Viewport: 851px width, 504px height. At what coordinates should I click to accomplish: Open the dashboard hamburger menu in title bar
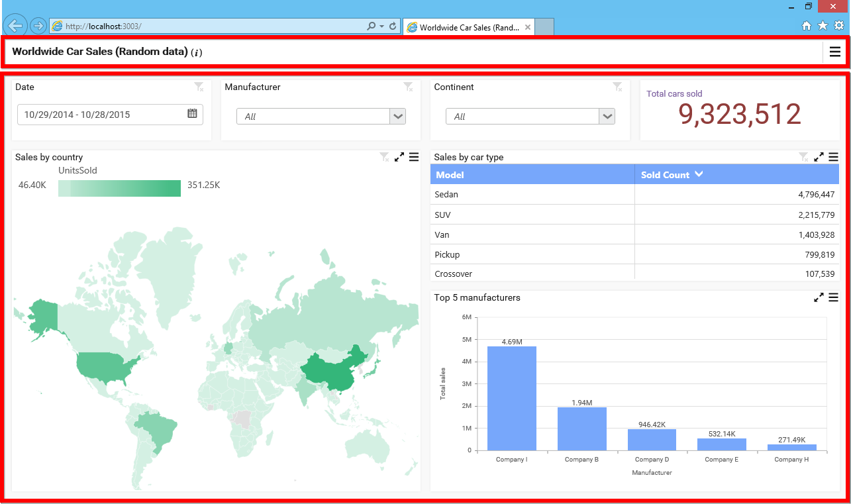pos(835,52)
